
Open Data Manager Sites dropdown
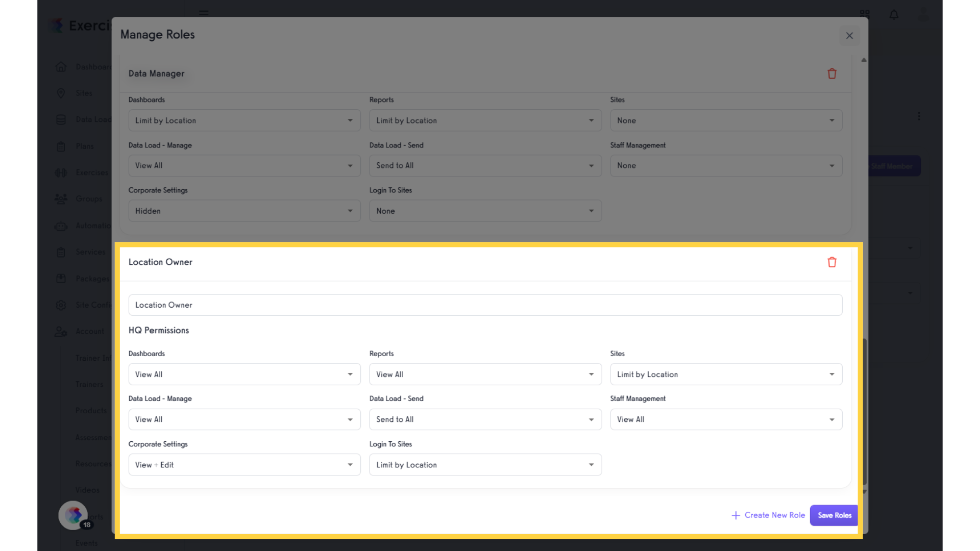point(726,120)
